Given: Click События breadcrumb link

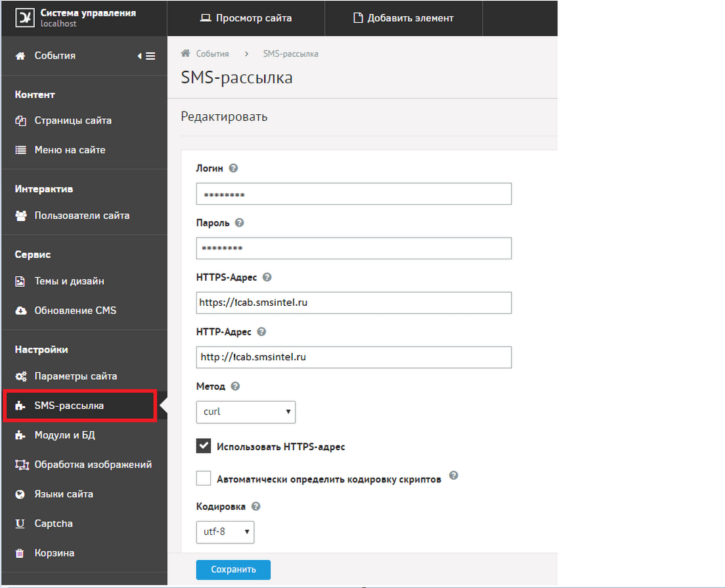Looking at the screenshot, I should (x=212, y=54).
